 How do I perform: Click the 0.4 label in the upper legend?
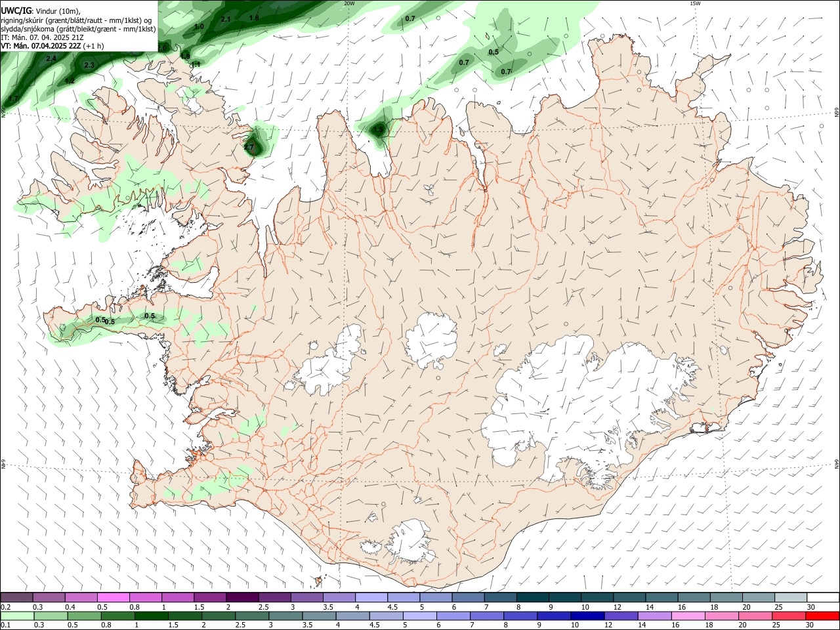[x=70, y=607]
